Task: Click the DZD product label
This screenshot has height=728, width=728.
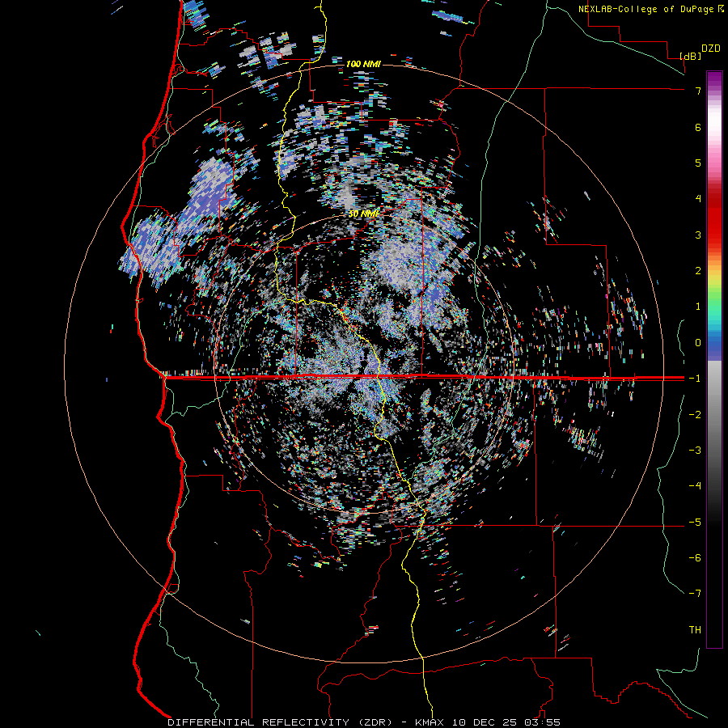Action: pyautogui.click(x=711, y=49)
